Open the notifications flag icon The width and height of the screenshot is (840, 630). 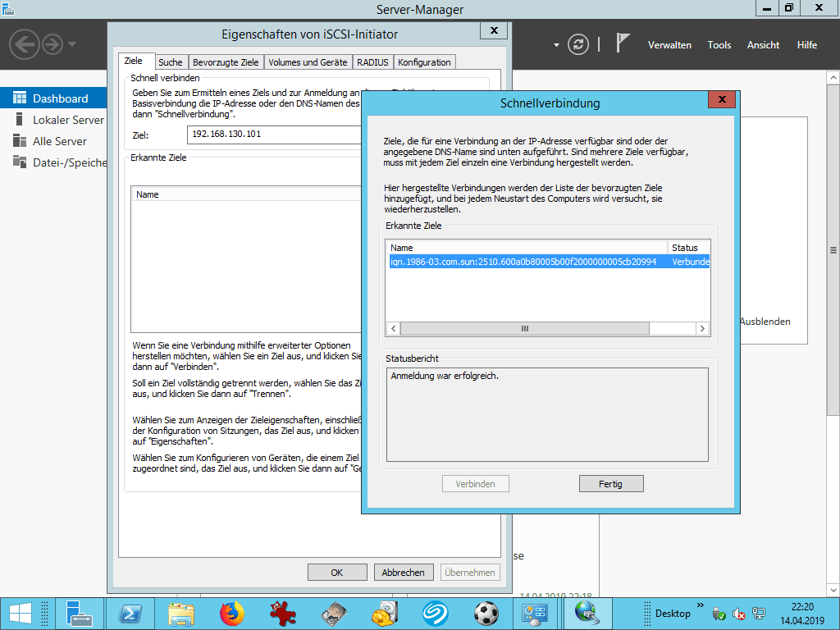622,43
